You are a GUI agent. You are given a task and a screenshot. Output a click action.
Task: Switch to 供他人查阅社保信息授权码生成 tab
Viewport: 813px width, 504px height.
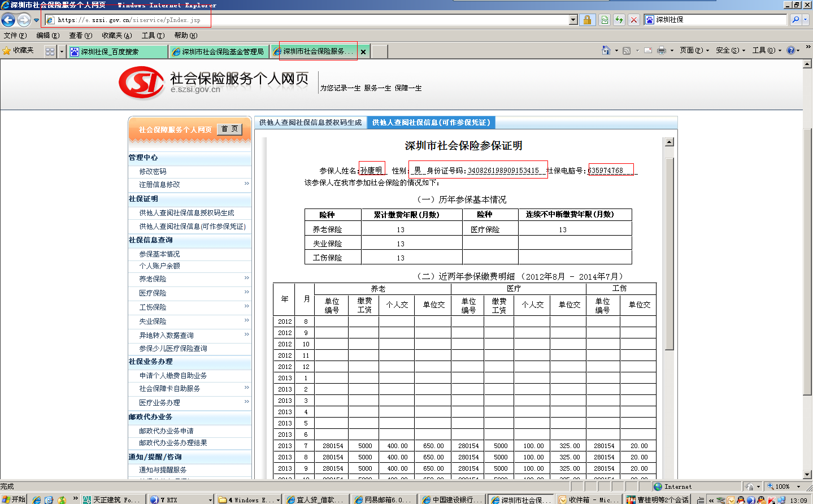pyautogui.click(x=310, y=123)
